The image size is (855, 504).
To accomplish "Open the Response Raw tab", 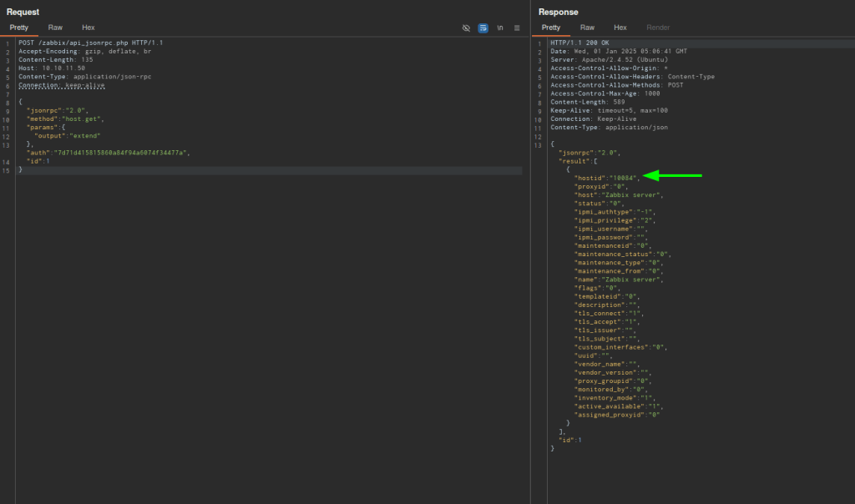I will [587, 28].
